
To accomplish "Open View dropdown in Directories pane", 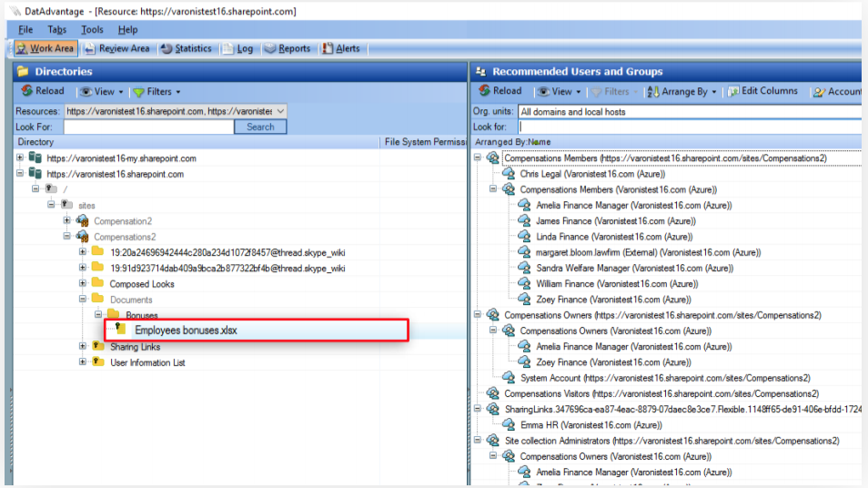I will click(x=101, y=91).
